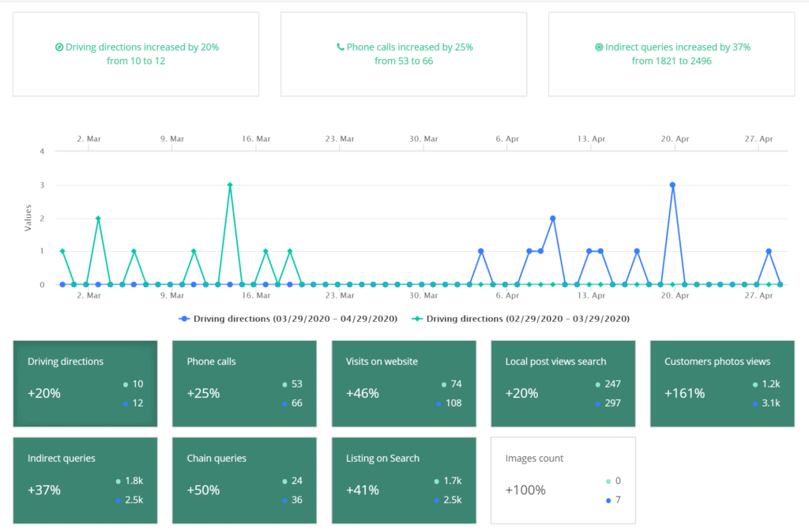Click the target icon beside Indirect queries increased
Viewport: 809px width, 532px height.
coord(599,47)
